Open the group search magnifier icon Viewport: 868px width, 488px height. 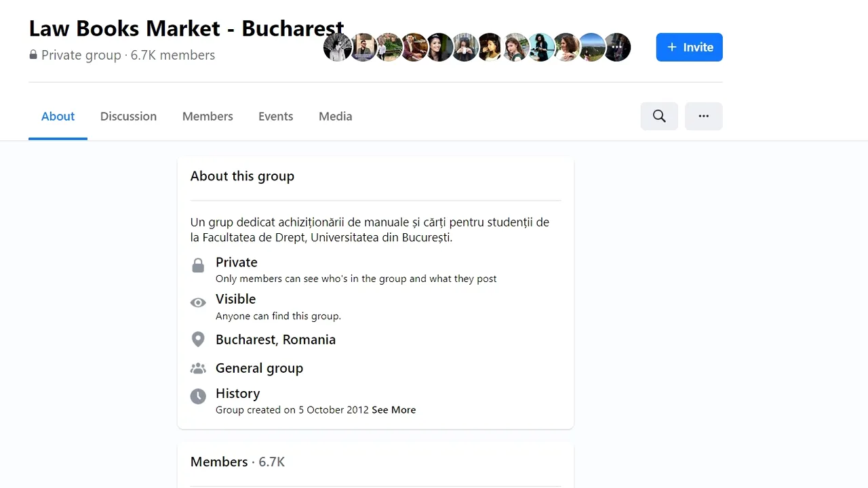659,116
